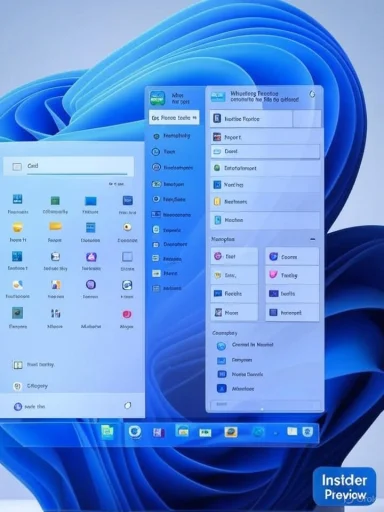Screen dimensions: 384x512
Task: Open the yellow envelope app icon
Action: [x=18, y=227]
